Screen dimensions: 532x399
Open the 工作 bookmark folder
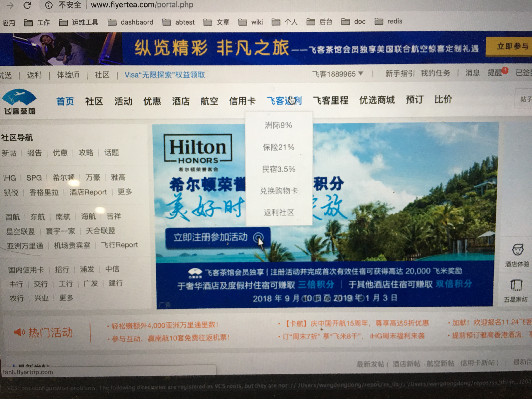37,23
